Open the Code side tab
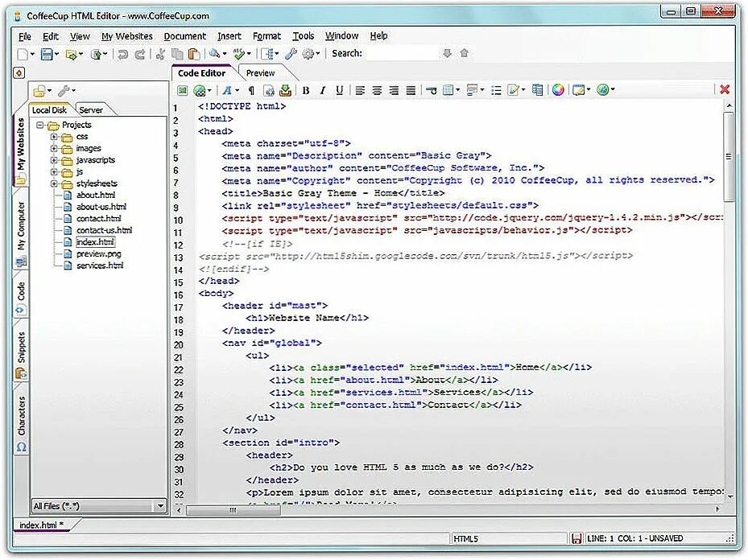748x560 pixels. 21,296
